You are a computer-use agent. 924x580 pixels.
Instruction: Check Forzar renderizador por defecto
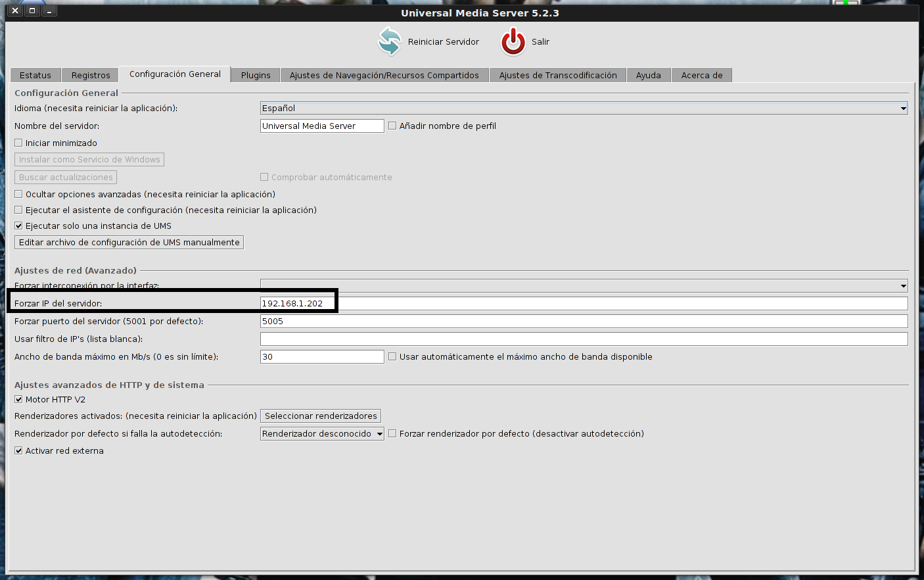(x=392, y=433)
